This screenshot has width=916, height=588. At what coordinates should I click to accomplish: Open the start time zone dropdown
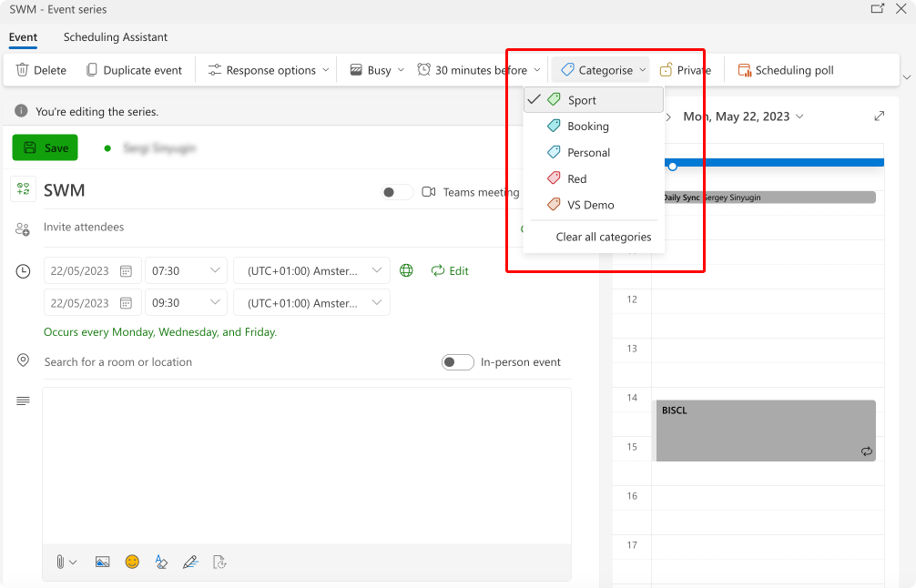(311, 271)
